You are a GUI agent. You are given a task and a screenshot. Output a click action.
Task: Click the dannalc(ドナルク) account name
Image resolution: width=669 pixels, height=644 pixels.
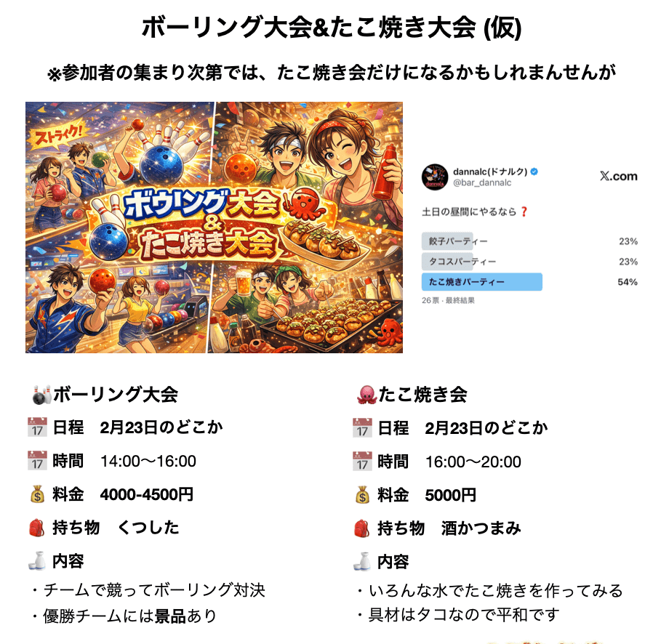coord(490,172)
